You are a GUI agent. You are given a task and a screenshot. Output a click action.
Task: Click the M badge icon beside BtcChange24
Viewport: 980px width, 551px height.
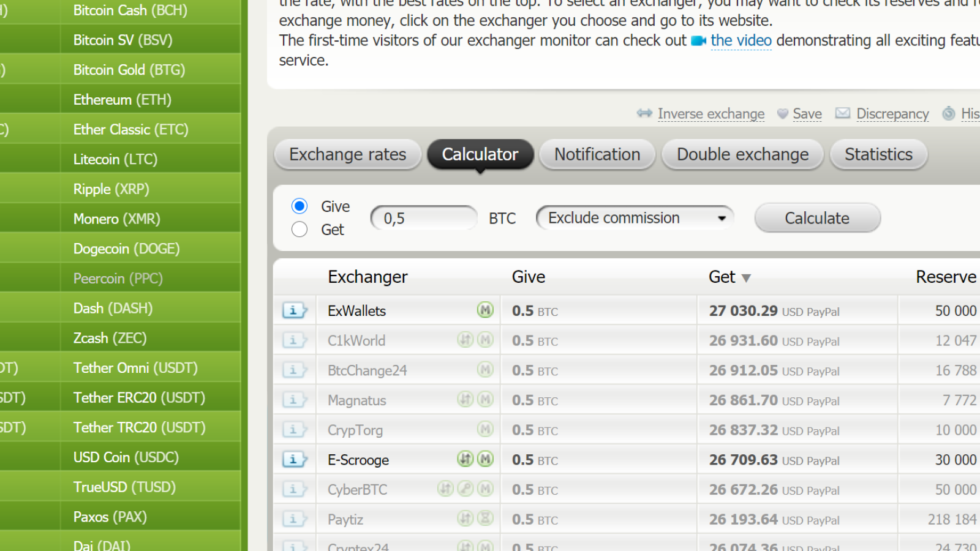coord(485,369)
